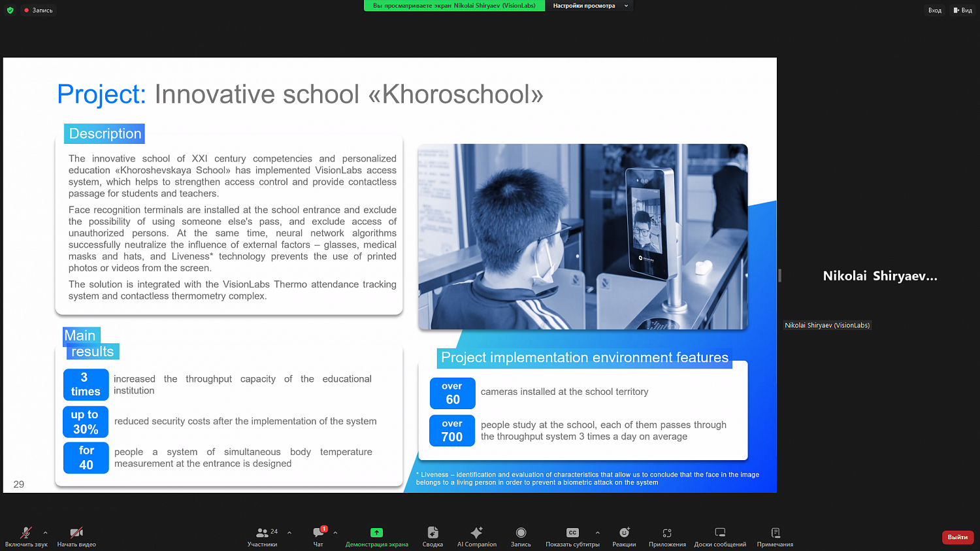Expand chevron next to Участники
The image size is (980, 551).
(289, 533)
